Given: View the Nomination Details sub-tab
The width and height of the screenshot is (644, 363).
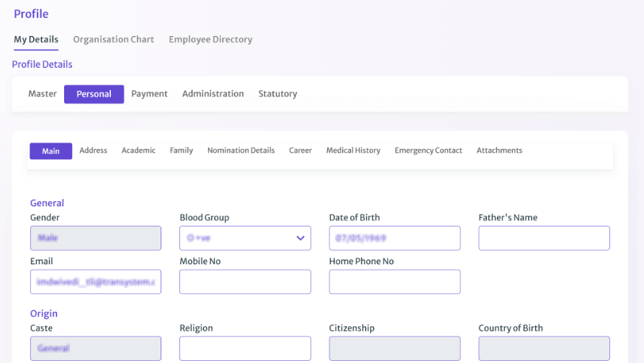Looking at the screenshot, I should pyautogui.click(x=241, y=151).
